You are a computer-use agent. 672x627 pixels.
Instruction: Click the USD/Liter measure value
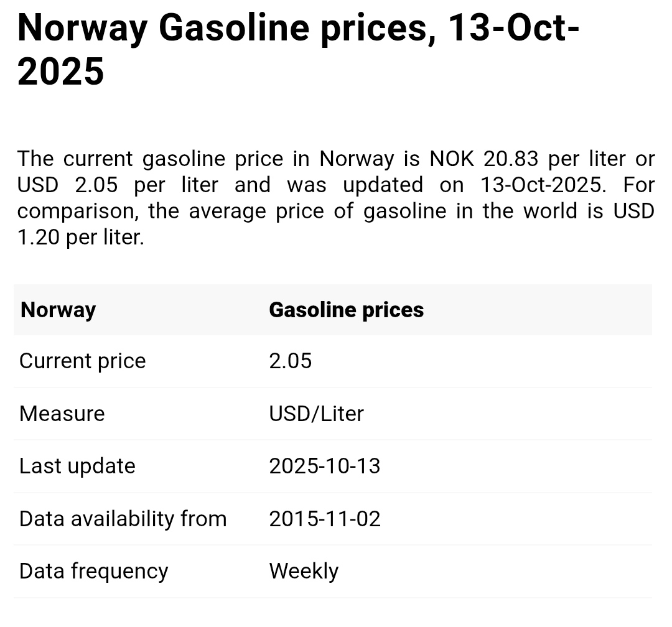(316, 414)
